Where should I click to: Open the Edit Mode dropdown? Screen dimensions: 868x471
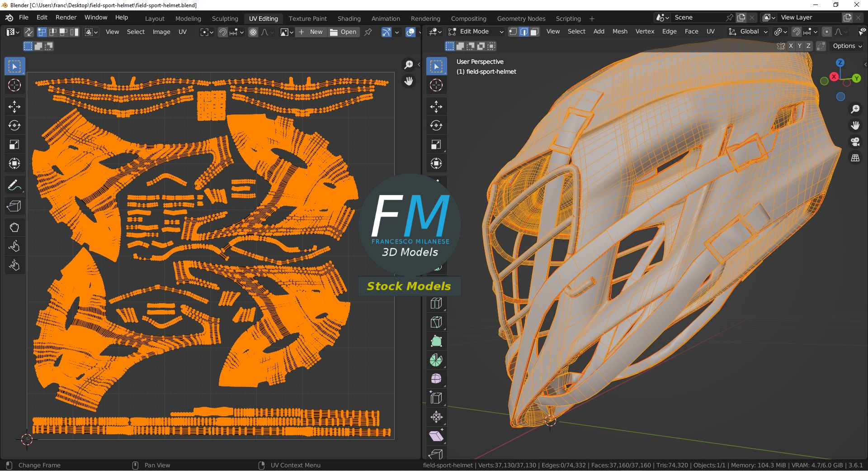476,32
